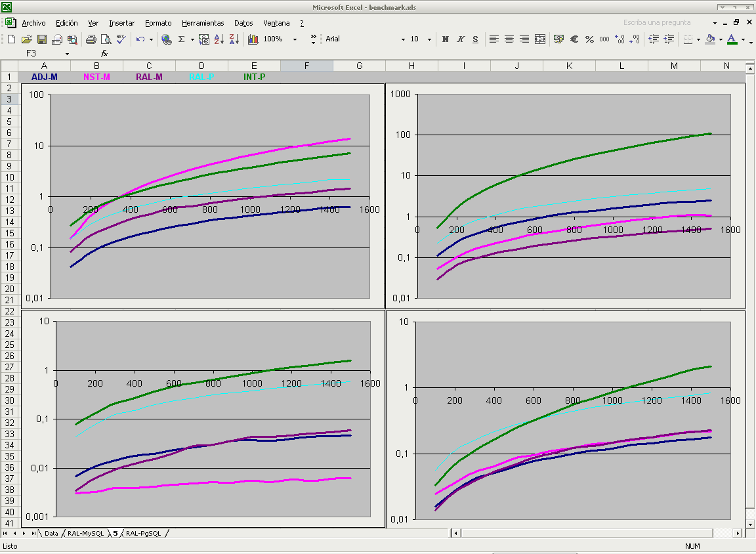Launch the Chart Wizard icon
Image resolution: width=756 pixels, height=554 pixels.
pyautogui.click(x=253, y=39)
